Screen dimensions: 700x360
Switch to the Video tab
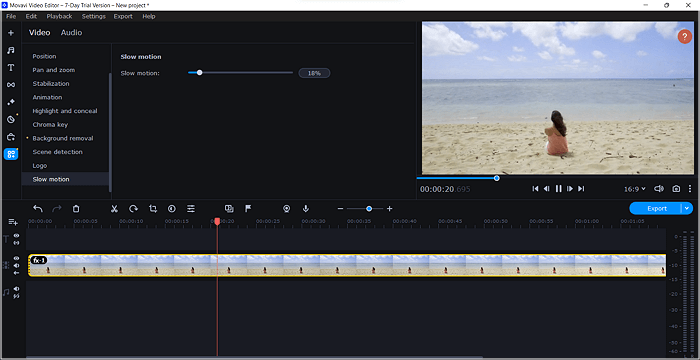(40, 33)
